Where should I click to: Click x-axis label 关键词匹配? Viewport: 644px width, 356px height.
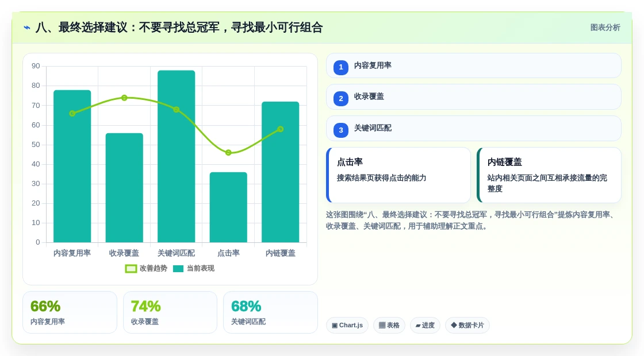tap(176, 253)
